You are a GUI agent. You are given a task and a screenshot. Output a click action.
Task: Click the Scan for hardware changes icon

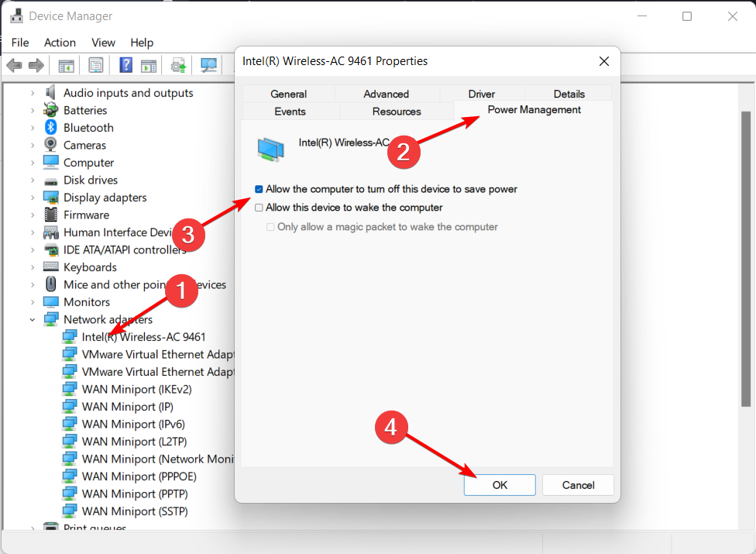[x=208, y=66]
